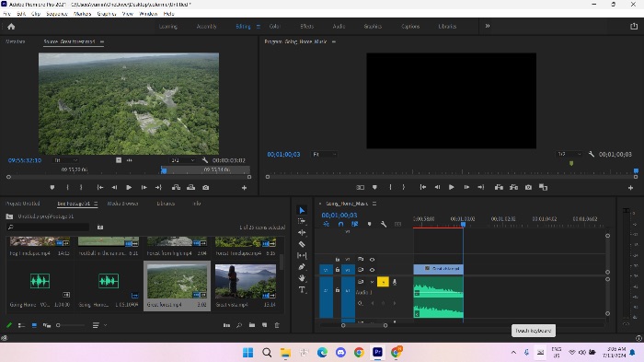Toggle Snap magnet in timeline
The width and height of the screenshot is (644, 362).
340,224
